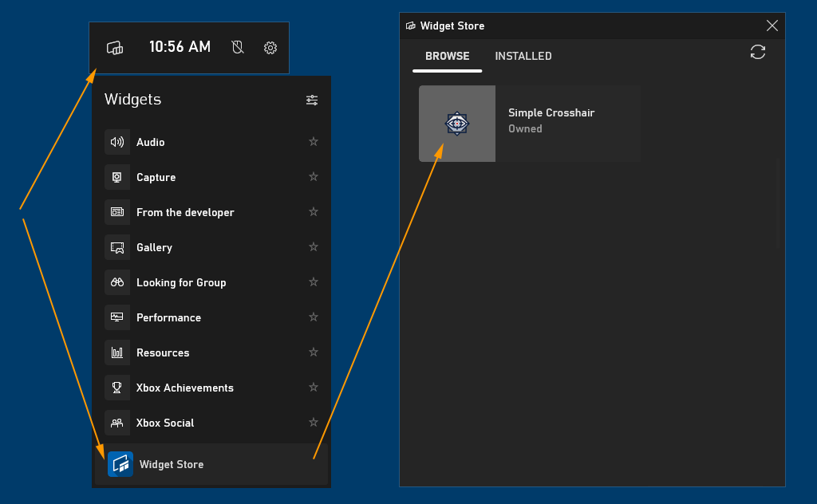This screenshot has width=817, height=504.
Task: Select Xbox Achievements label
Action: click(x=185, y=388)
